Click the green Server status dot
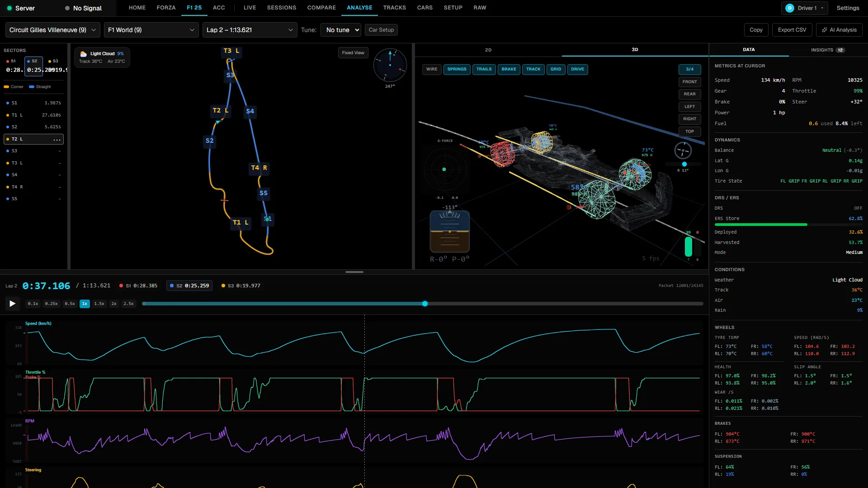Viewport: 868px width, 488px height. coord(9,8)
